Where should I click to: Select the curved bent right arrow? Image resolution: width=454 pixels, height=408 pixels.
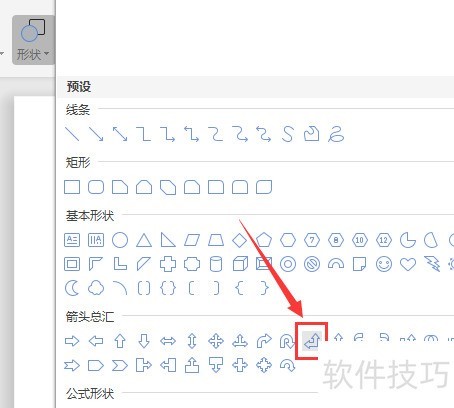click(264, 341)
